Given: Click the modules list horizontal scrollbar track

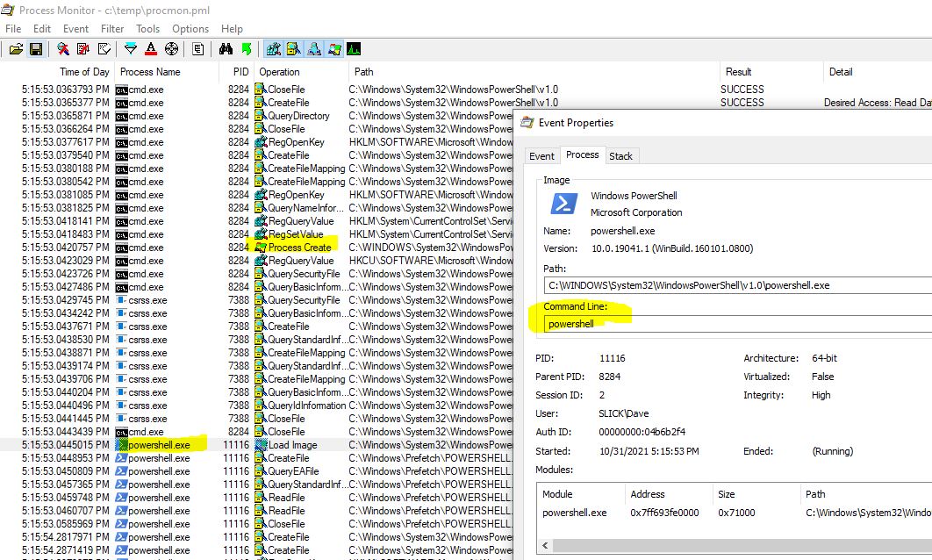Looking at the screenshot, I should [742, 545].
